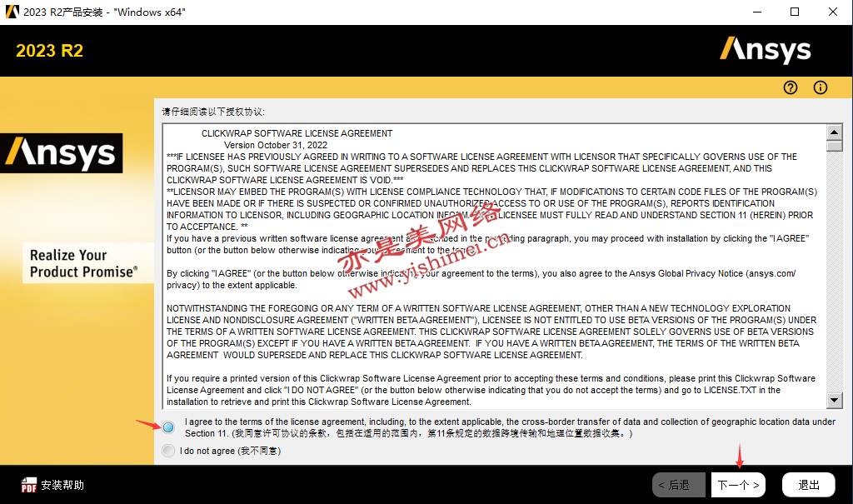Screen dimensions: 853x504
Task: Click inside the license agreement text box
Action: click(x=495, y=267)
